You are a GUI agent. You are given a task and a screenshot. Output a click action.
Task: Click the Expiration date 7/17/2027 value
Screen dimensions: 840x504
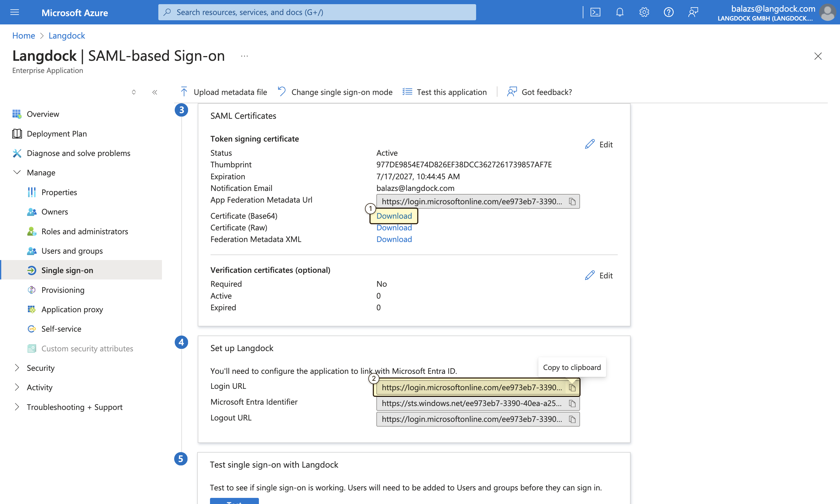tap(418, 176)
